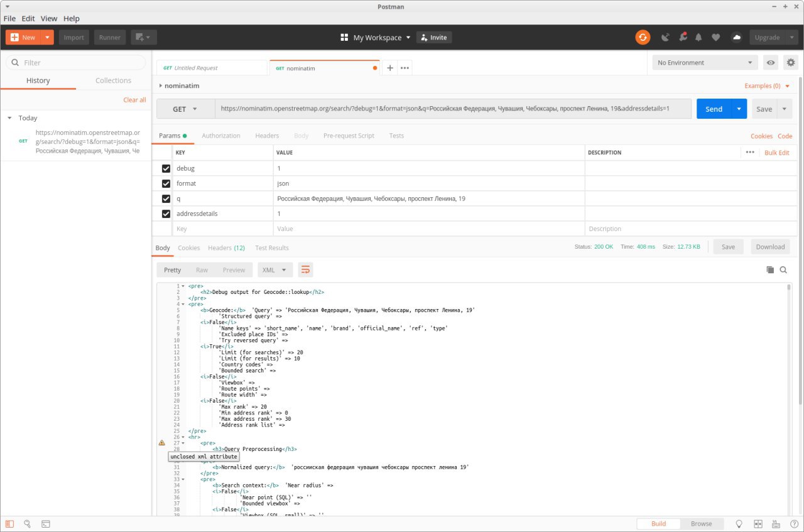Open the GET method dropdown
This screenshot has width=804, height=532.
185,109
